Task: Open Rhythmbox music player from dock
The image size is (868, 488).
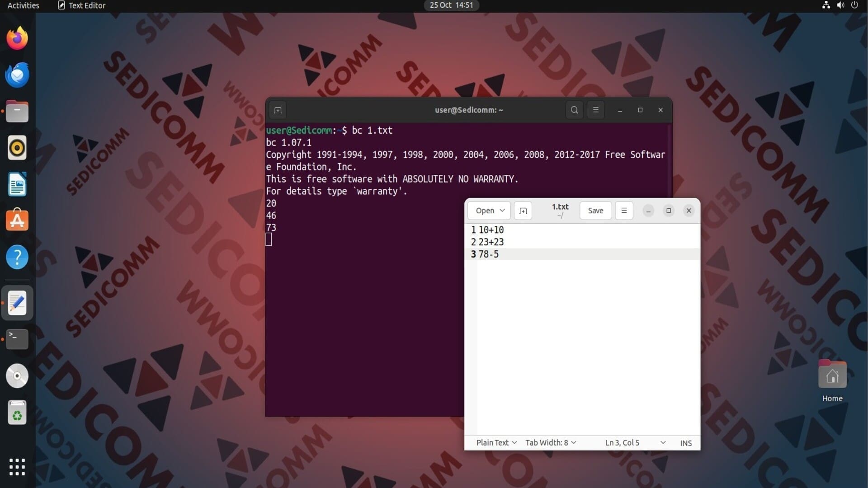Action: point(17,148)
